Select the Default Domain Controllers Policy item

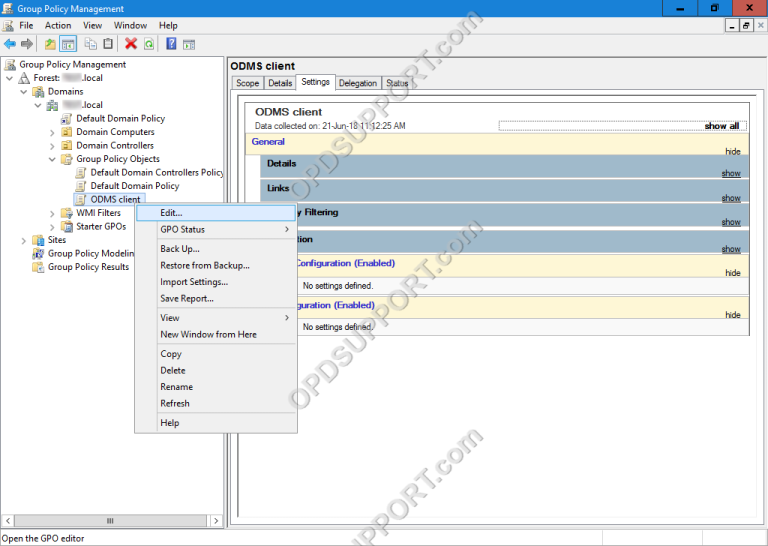click(157, 172)
